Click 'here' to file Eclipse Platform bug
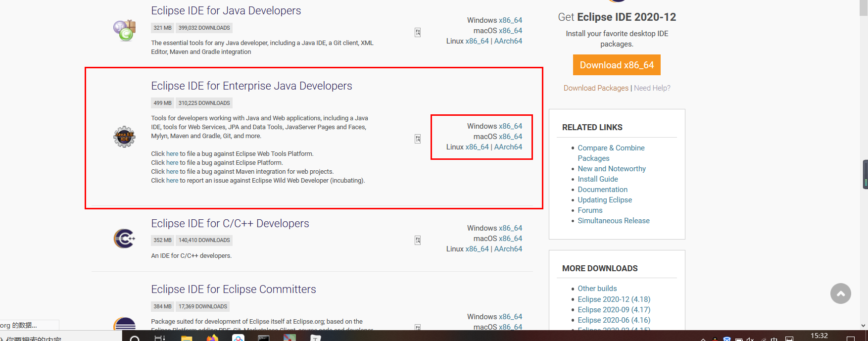Viewport: 868px width, 341px height. (x=172, y=163)
